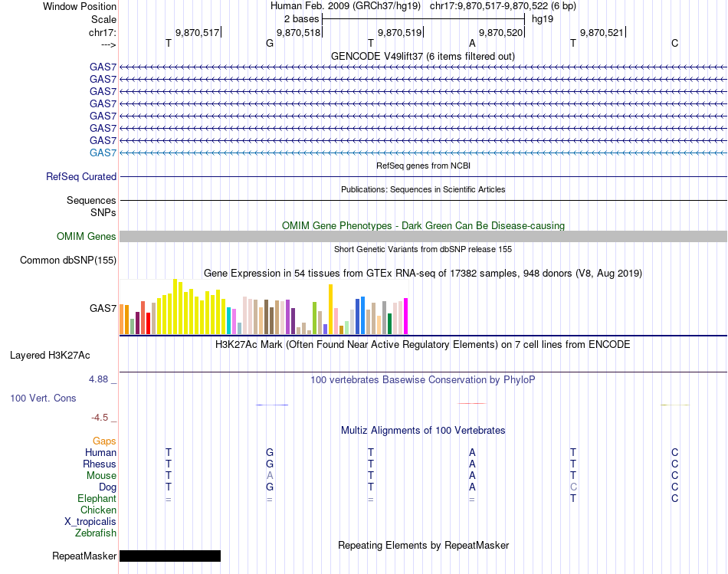Click the SNPs label under Sequences
The width and height of the screenshot is (728, 574).
103,213
